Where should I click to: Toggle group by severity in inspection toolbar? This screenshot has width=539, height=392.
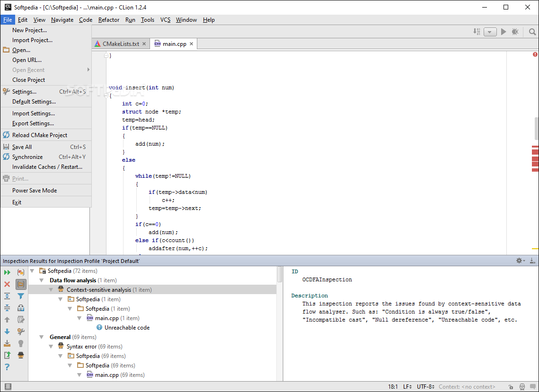click(21, 272)
